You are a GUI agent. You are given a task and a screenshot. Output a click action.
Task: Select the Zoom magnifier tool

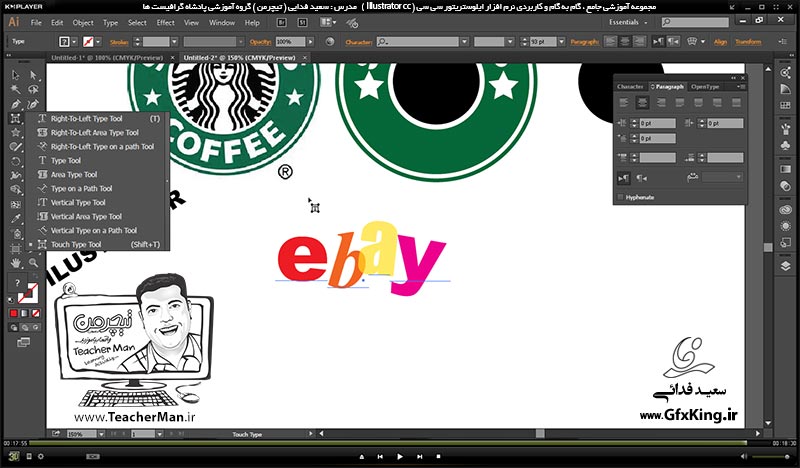(x=34, y=263)
